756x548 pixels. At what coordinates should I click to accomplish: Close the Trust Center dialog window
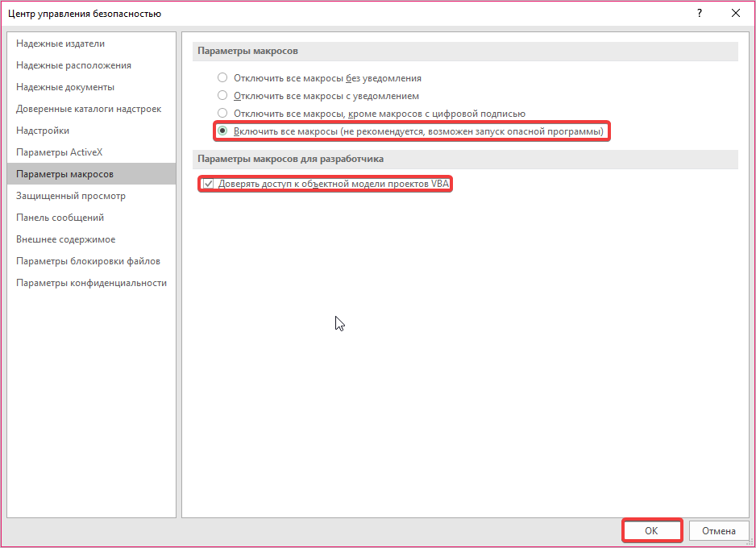pos(735,13)
